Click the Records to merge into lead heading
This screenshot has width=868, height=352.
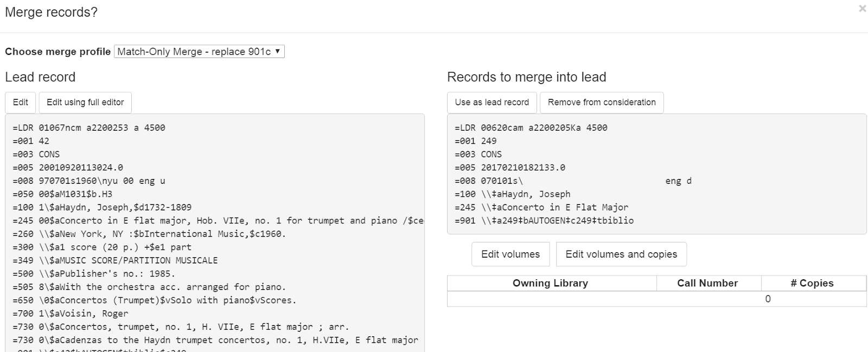coord(526,77)
